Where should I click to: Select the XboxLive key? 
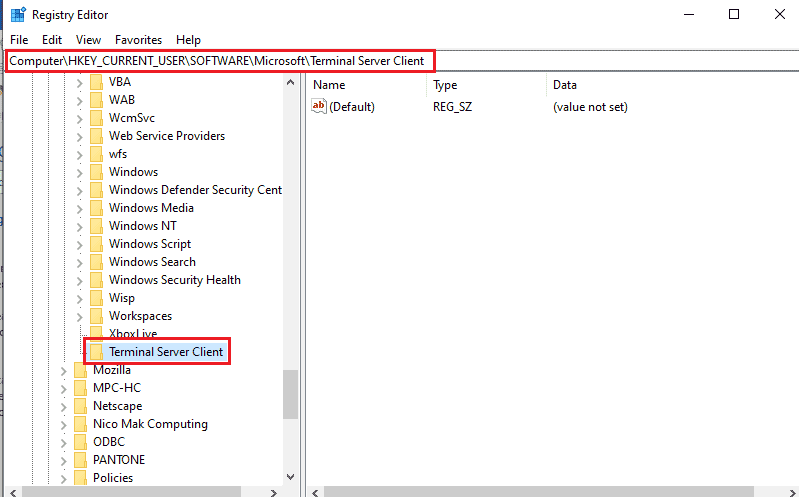[x=133, y=334]
